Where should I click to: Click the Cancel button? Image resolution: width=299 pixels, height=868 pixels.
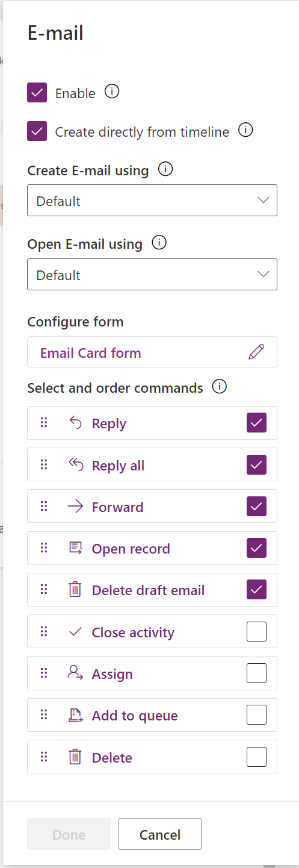pos(160,834)
